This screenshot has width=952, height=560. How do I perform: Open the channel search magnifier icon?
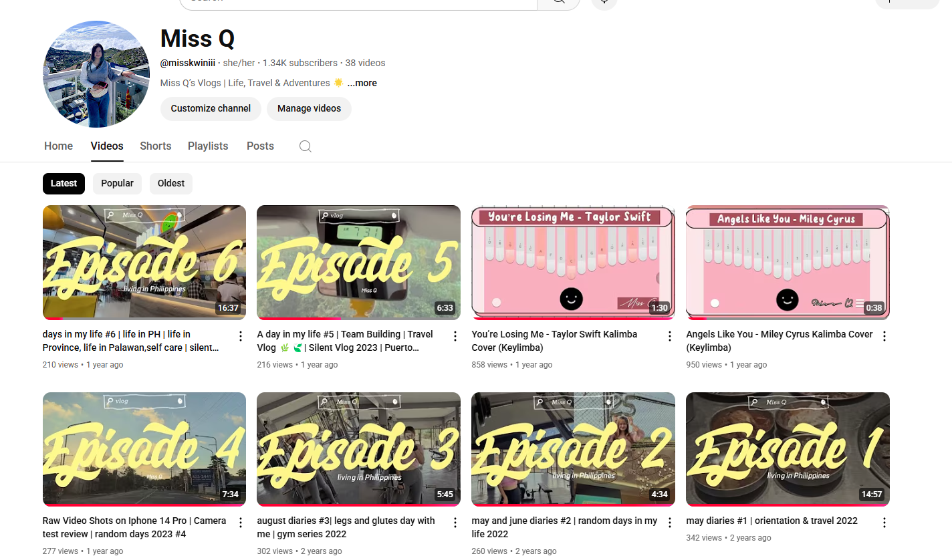[306, 146]
